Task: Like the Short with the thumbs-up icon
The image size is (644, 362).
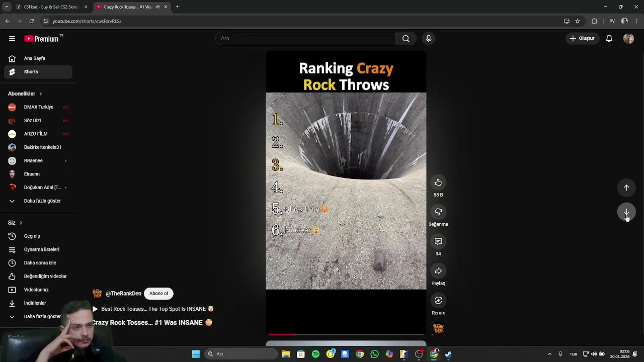Action: coord(438,183)
